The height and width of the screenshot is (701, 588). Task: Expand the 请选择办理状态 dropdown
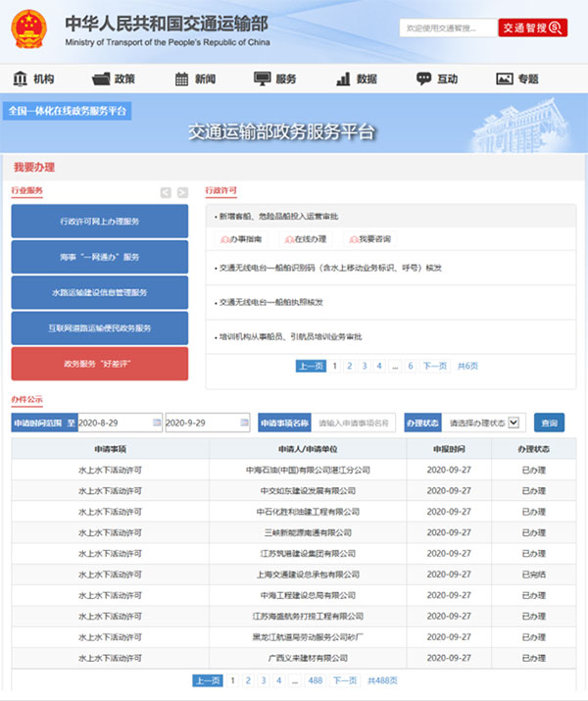[x=513, y=423]
